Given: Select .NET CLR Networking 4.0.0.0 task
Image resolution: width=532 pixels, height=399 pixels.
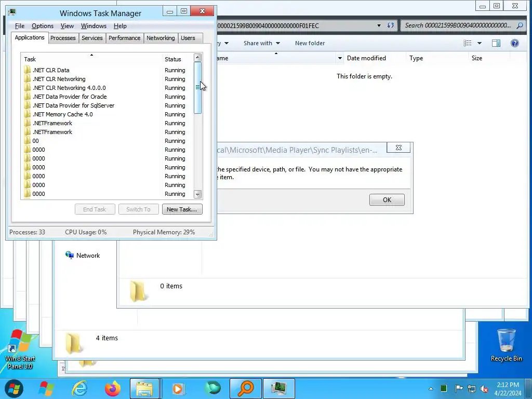Looking at the screenshot, I should pos(107,88).
